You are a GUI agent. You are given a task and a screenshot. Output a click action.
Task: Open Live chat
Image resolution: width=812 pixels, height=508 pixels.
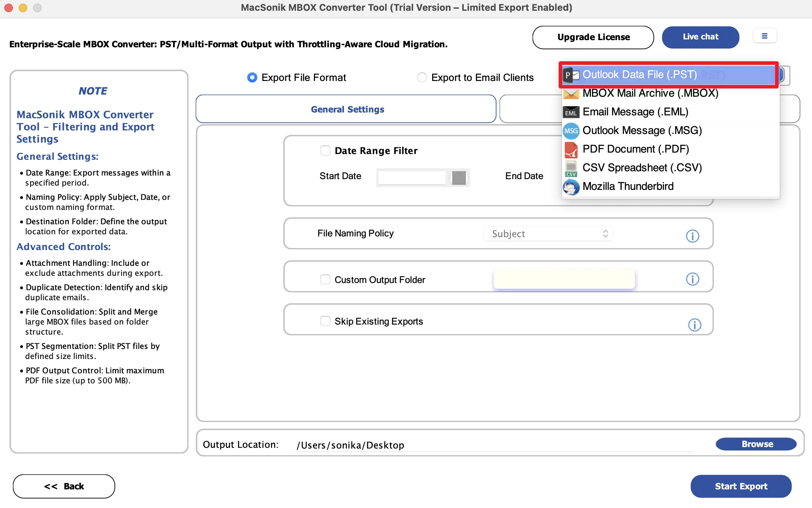pos(700,37)
